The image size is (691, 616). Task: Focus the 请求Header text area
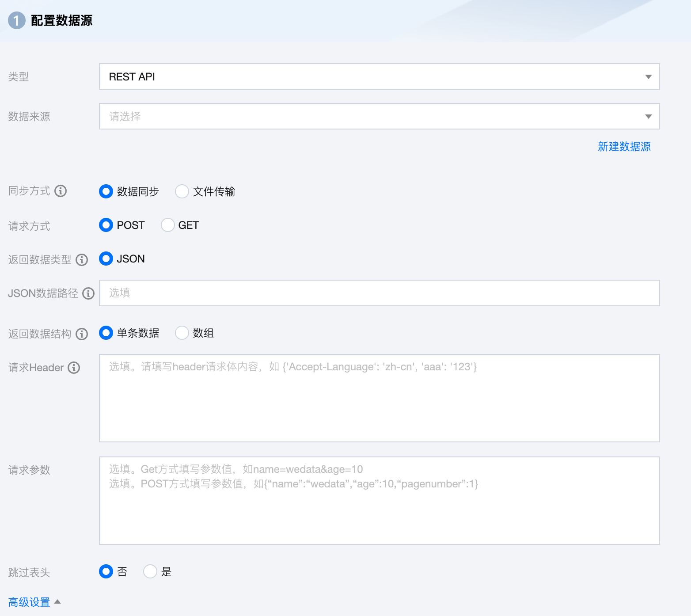tap(379, 398)
